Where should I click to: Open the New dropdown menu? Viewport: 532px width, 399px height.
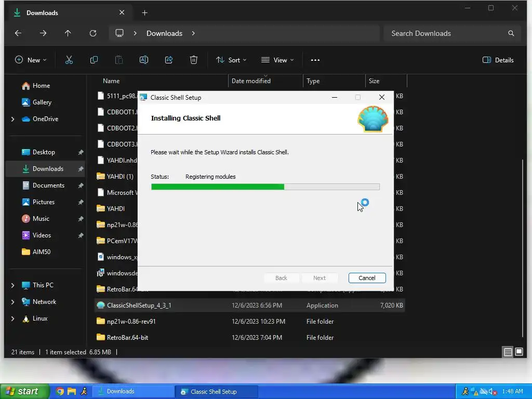point(31,60)
